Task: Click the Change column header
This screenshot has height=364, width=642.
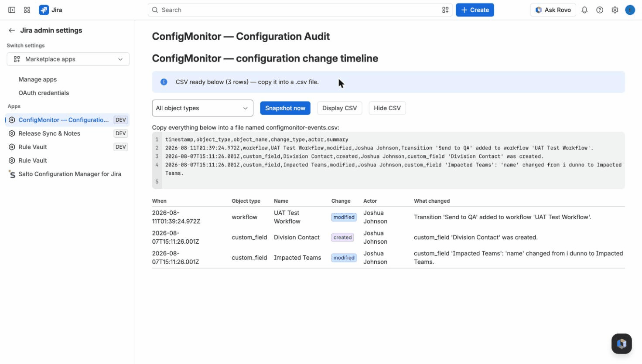Action: tap(341, 201)
